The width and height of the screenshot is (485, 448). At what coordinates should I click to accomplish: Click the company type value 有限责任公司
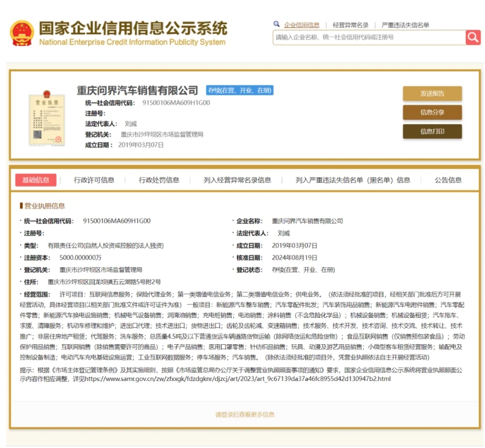(x=105, y=246)
